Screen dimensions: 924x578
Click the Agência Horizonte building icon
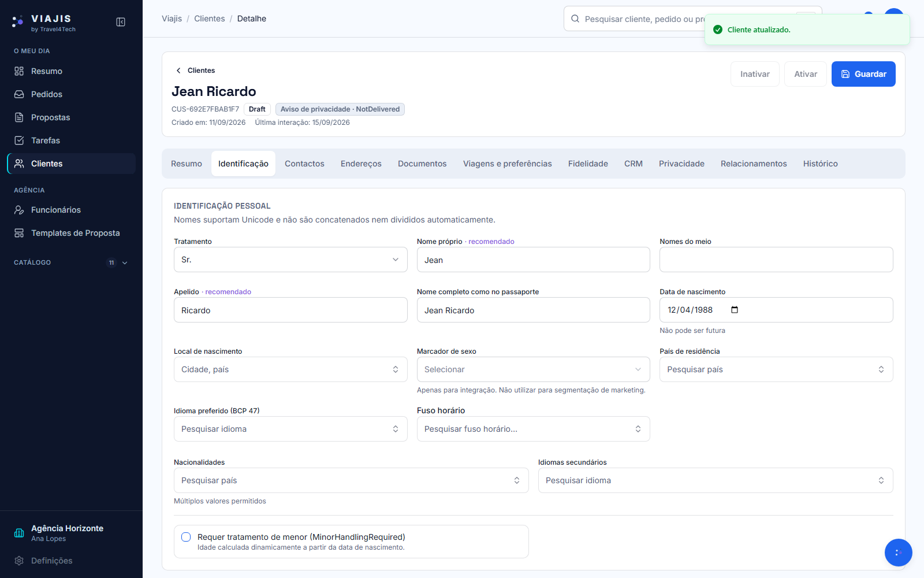(19, 533)
